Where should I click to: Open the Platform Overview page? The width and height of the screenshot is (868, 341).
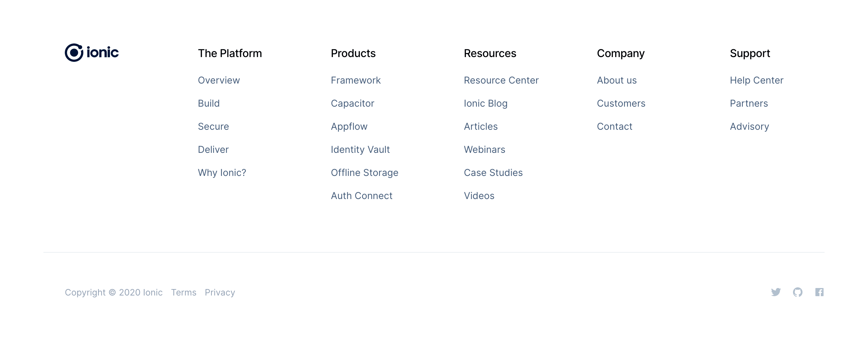[x=219, y=80]
